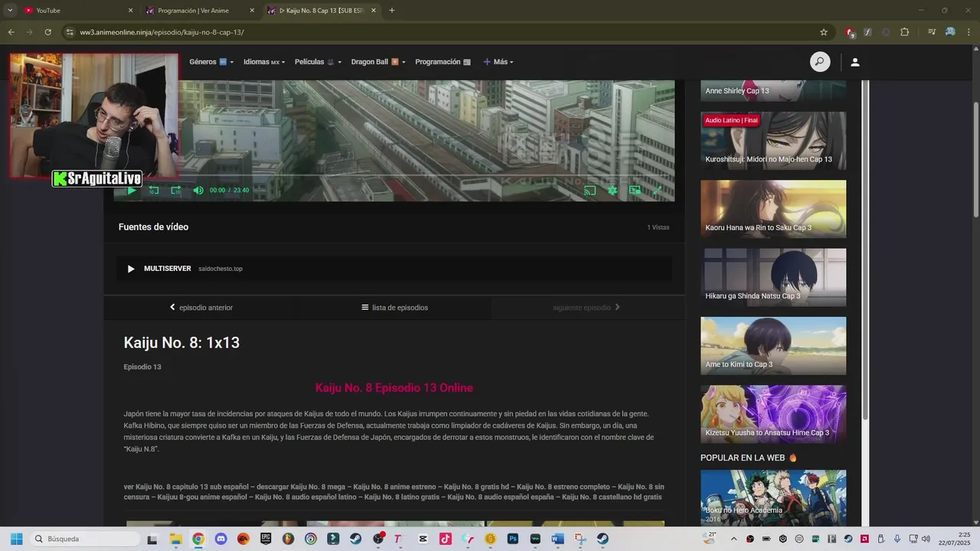Switch to Programación | Ver Anime tab
The height and width of the screenshot is (551, 980).
(199, 11)
